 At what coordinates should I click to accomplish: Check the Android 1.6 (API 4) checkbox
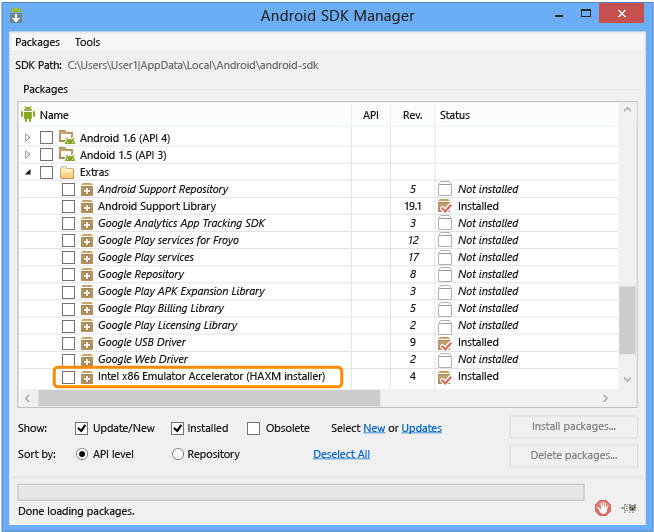(x=46, y=137)
